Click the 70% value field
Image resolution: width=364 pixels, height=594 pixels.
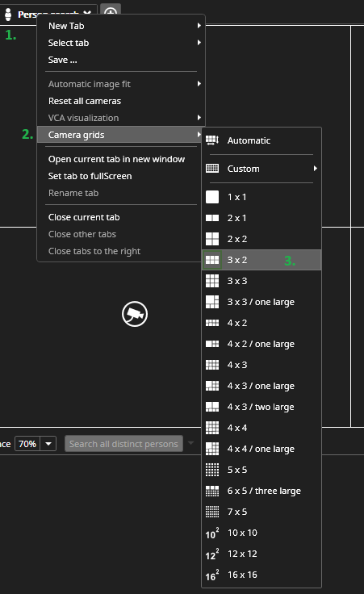27,444
